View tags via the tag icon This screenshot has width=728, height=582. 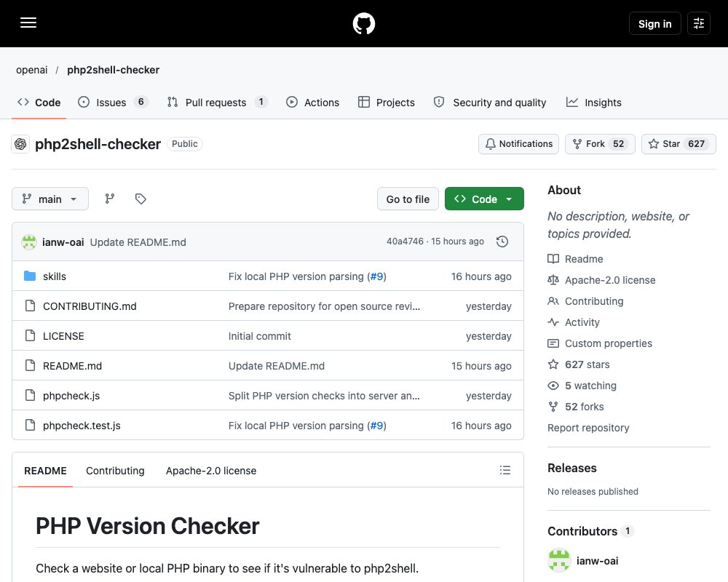(x=141, y=199)
